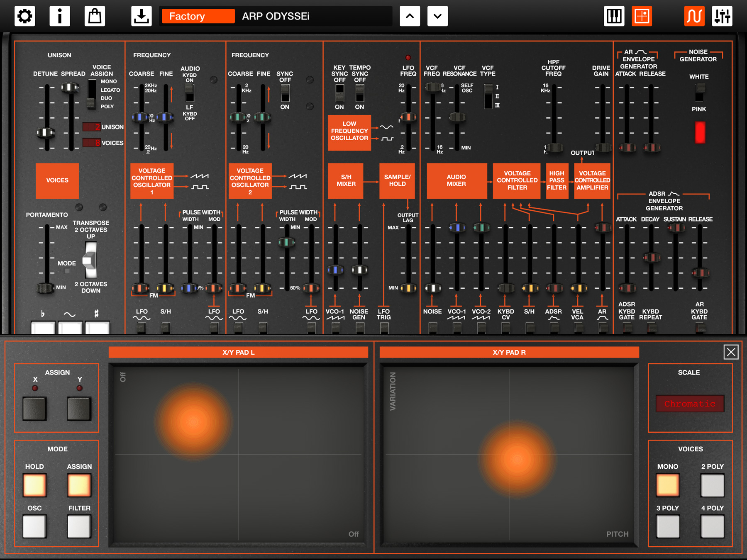Enable the HOLD mode button
This screenshot has height=560, width=747.
(34, 484)
